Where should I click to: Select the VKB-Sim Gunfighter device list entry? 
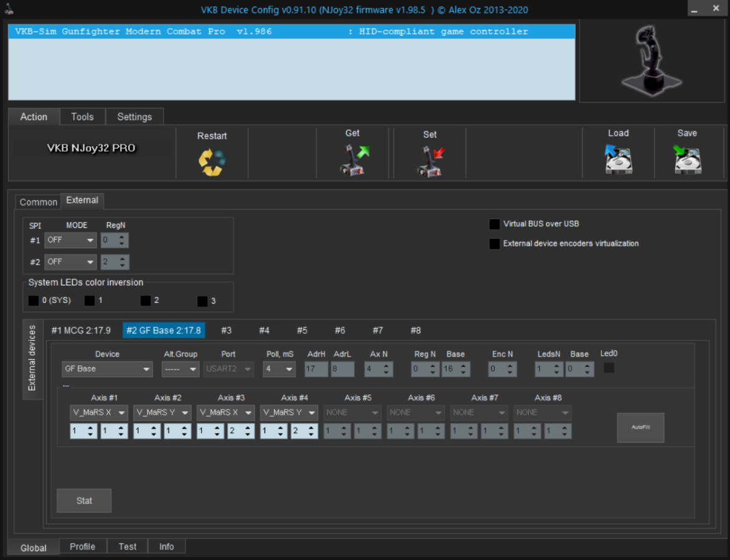tap(268, 32)
